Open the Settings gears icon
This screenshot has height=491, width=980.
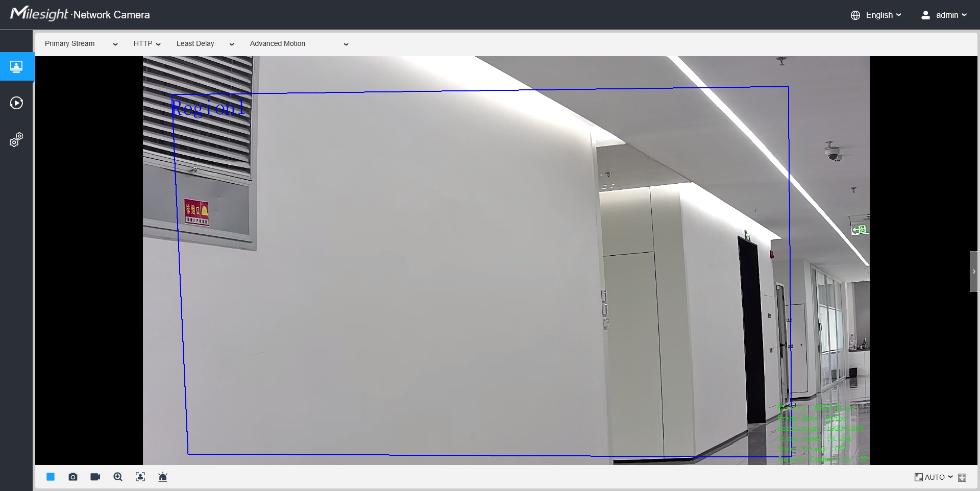click(x=16, y=139)
